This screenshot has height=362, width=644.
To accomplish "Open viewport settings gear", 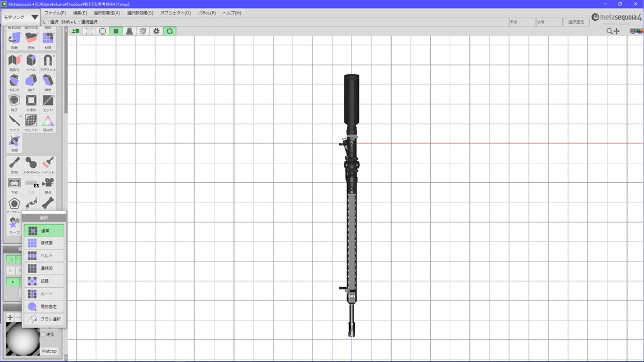I will pyautogui.click(x=157, y=31).
